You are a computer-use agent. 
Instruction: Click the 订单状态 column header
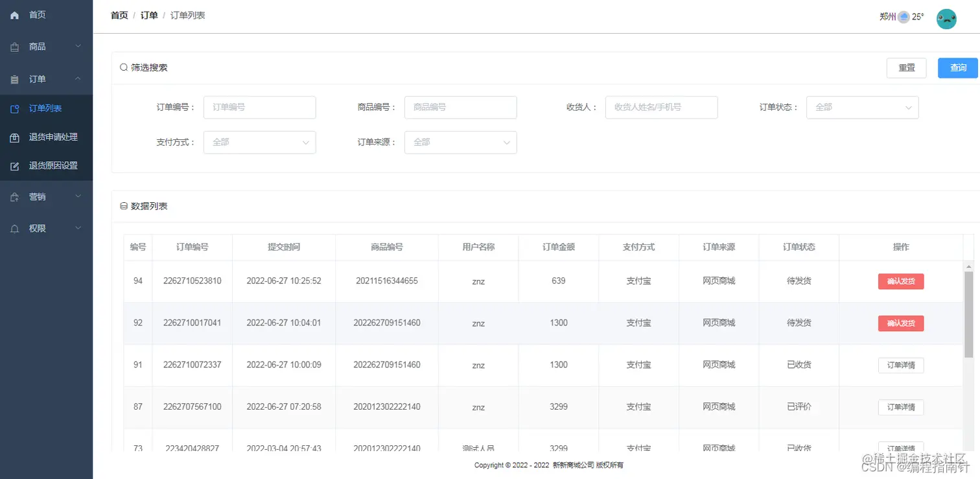tap(799, 247)
